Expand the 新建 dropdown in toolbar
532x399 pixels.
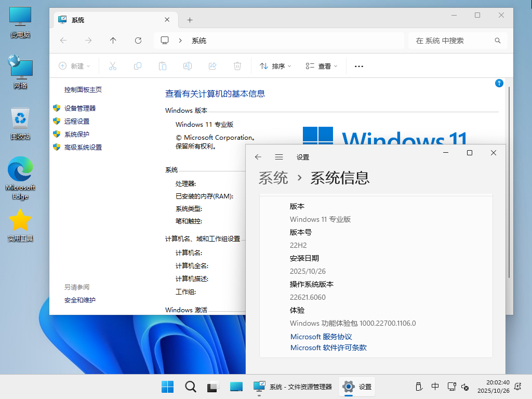[75, 66]
